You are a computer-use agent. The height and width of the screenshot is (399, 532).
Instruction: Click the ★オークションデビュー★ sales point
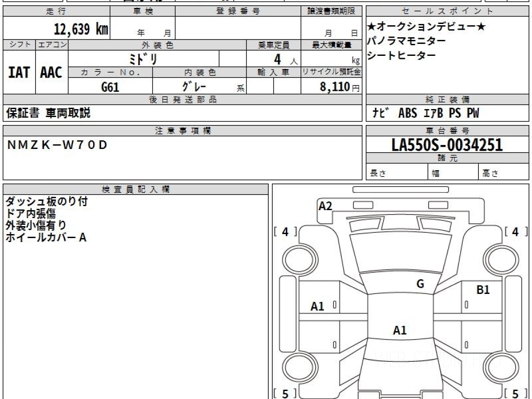click(x=426, y=27)
